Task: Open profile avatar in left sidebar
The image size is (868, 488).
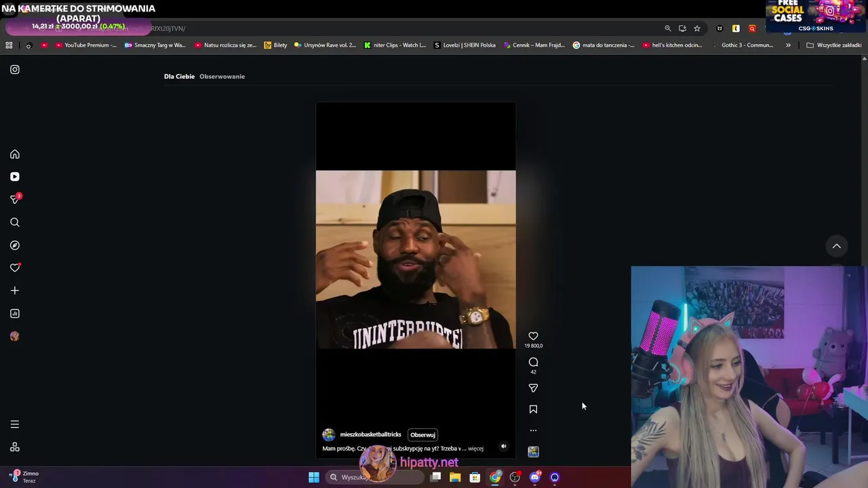Action: click(x=15, y=336)
